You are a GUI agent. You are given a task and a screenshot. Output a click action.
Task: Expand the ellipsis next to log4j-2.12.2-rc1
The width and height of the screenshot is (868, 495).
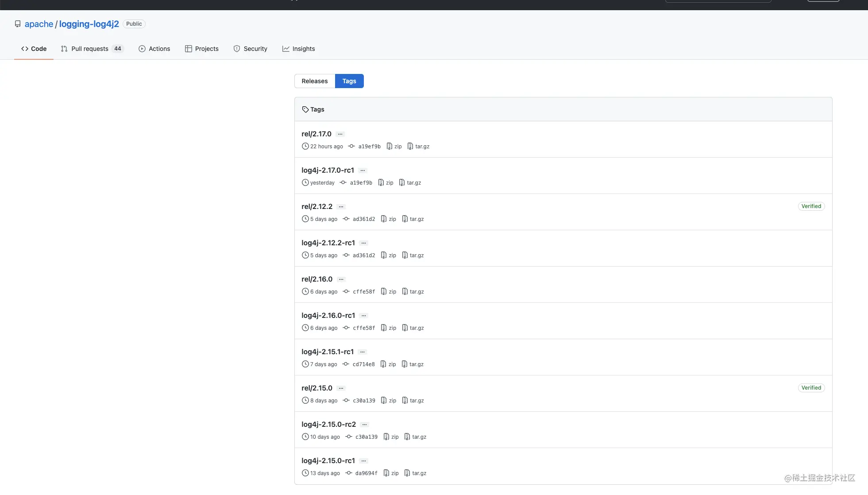click(x=364, y=243)
